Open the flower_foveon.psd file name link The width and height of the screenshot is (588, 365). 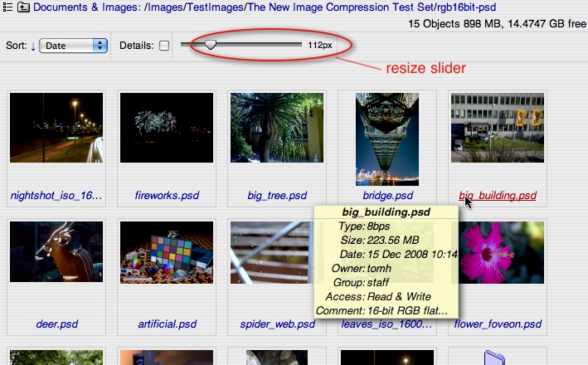(x=498, y=324)
